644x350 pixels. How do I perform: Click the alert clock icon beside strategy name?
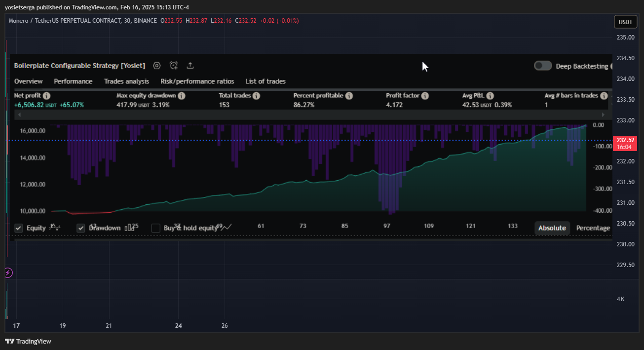point(174,66)
